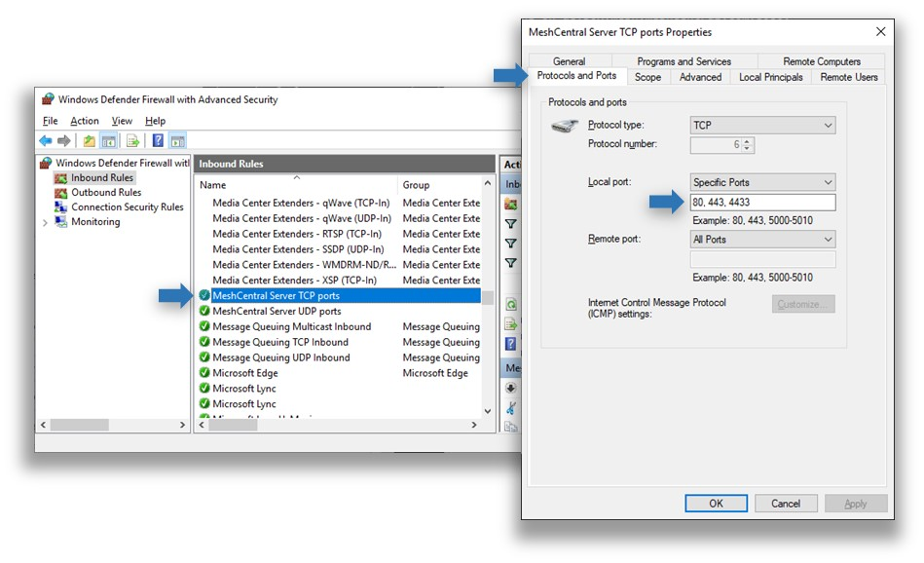924x563 pixels.
Task: Click the OK button
Action: point(716,504)
